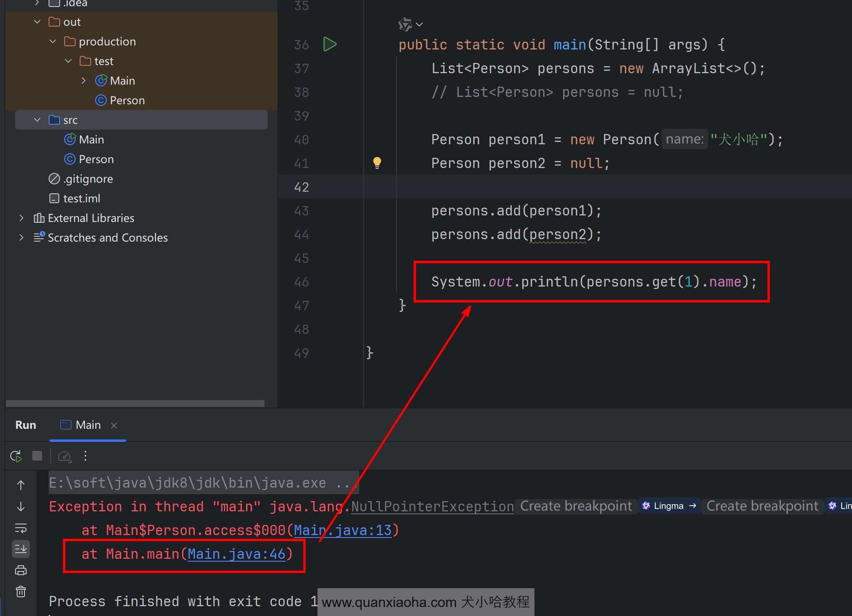Open Main.java:46 stack trace link
Viewport: 852px width, 616px height.
point(236,554)
